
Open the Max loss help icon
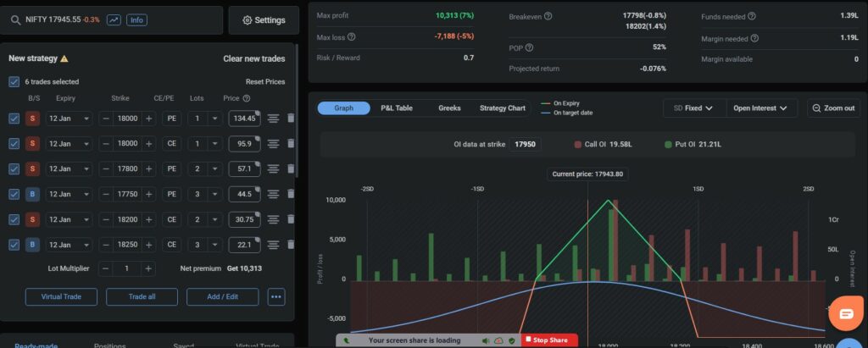(x=351, y=37)
